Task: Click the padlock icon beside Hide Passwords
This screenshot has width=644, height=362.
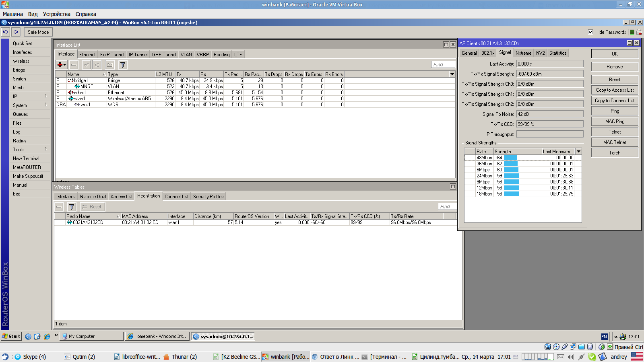Action: point(639,32)
